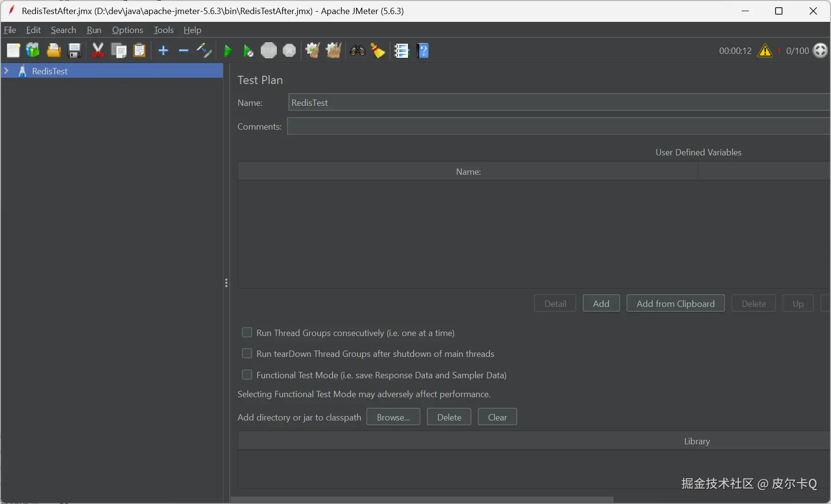Viewport: 831px width, 504px height.
Task: Clear all results with double broom icon
Action: 333,50
